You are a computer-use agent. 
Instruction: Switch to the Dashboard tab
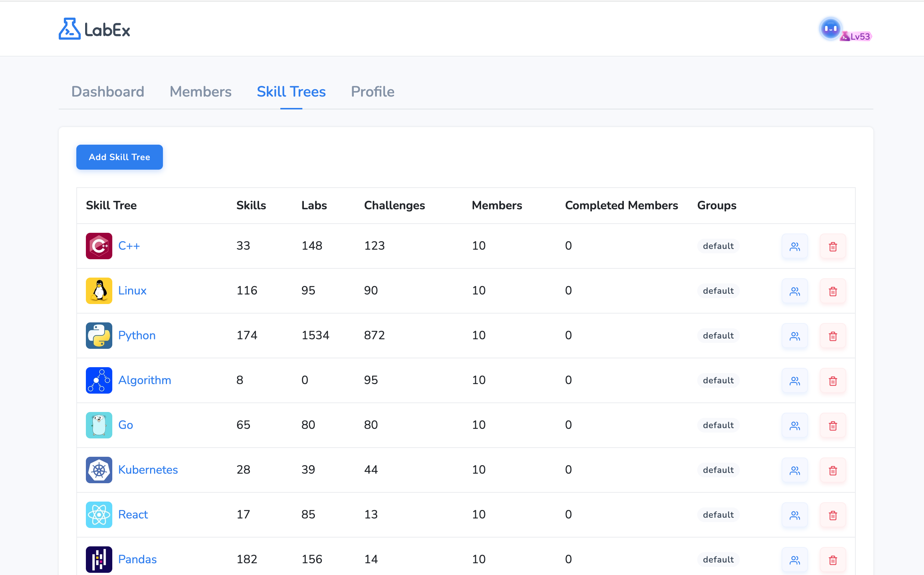pyautogui.click(x=108, y=92)
